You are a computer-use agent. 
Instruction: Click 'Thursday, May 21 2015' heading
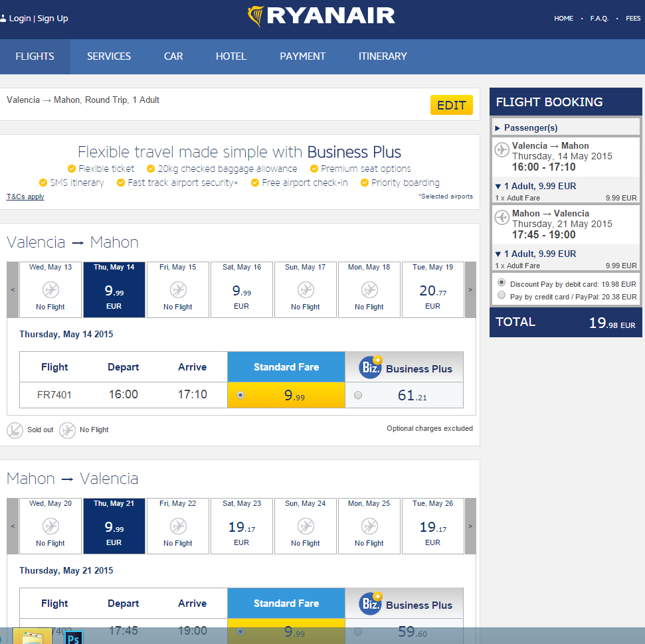(66, 571)
